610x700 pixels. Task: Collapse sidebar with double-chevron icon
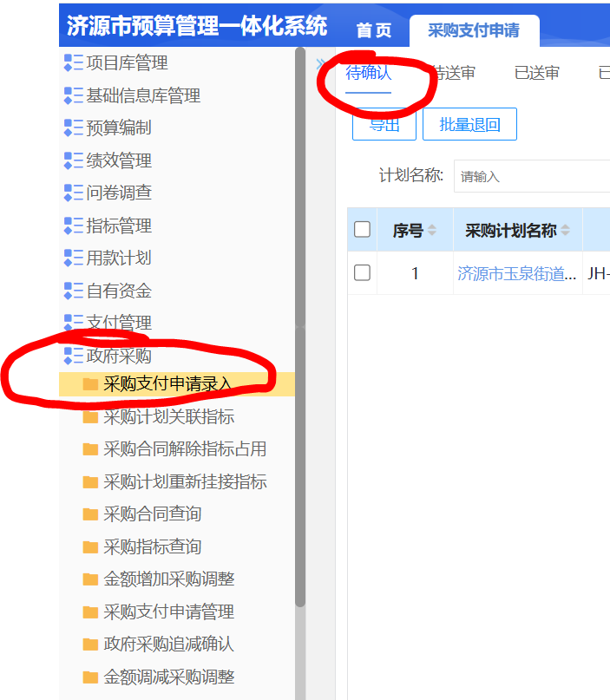[x=319, y=64]
